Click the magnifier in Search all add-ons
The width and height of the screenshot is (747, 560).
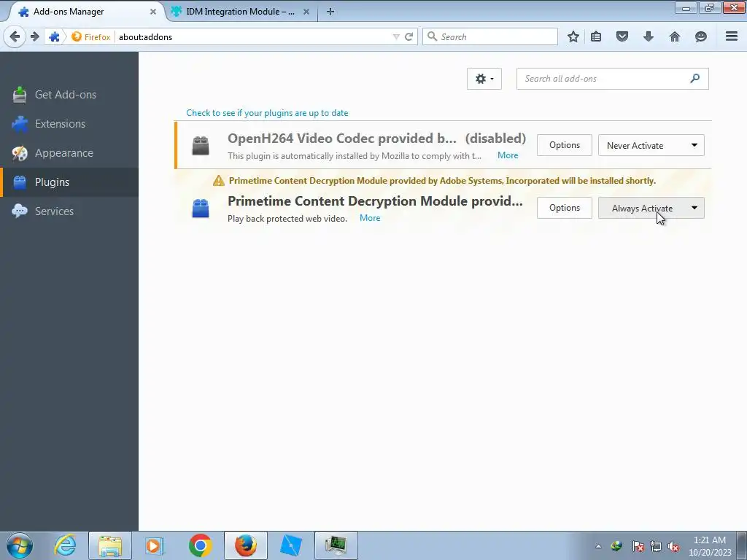coord(695,79)
